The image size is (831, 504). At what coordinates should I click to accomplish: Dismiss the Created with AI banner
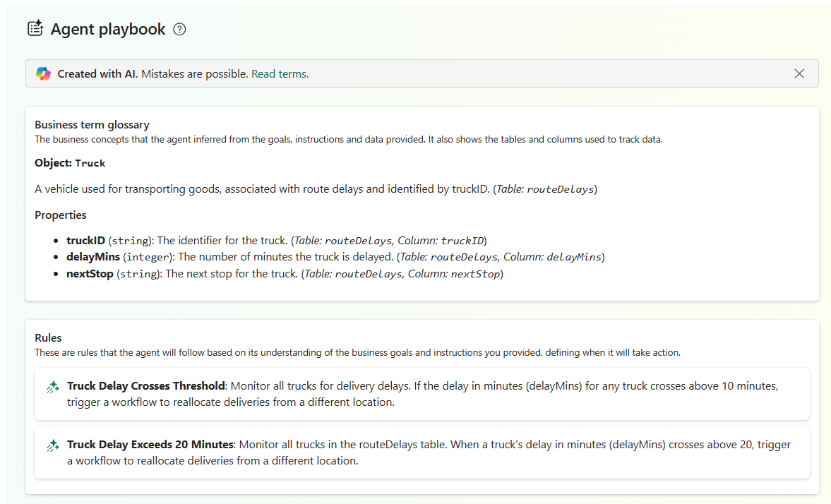tap(799, 73)
